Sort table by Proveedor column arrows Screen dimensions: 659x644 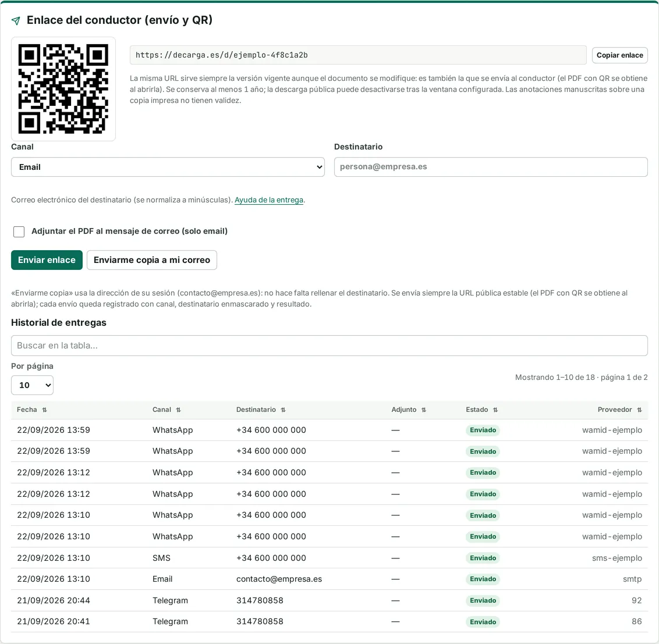(639, 410)
